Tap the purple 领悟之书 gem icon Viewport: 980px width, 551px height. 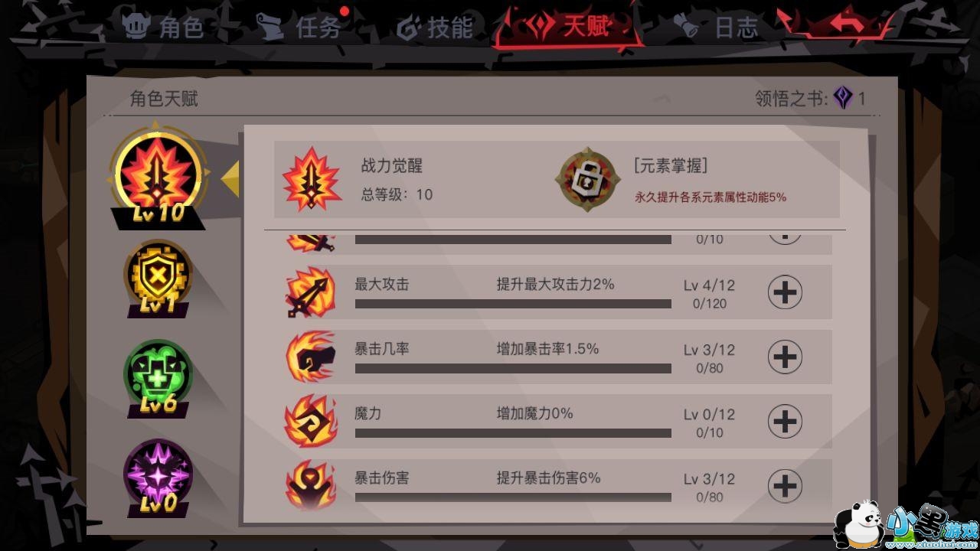pos(843,98)
